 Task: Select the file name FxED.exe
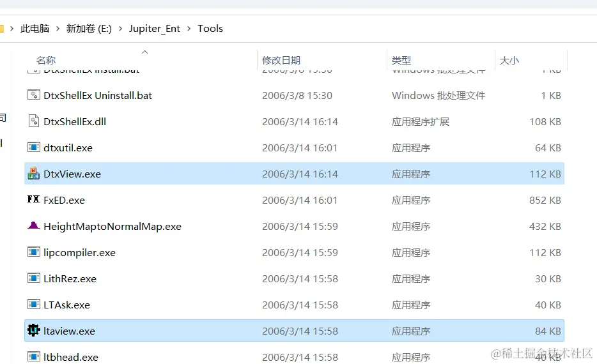[x=64, y=201]
